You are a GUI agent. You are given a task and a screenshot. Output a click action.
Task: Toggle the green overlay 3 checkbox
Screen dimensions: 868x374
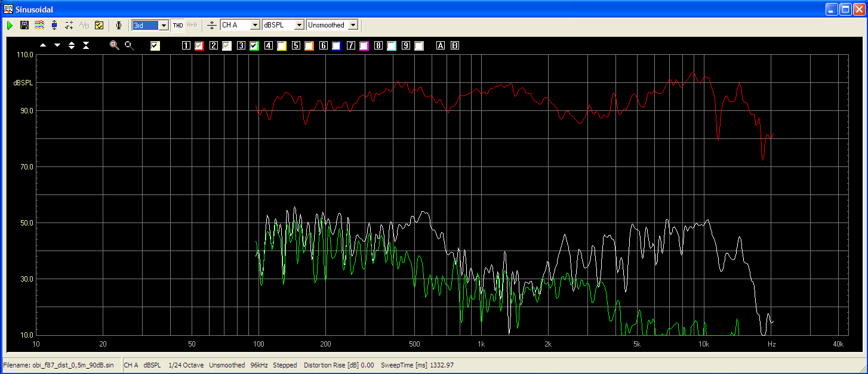click(254, 46)
